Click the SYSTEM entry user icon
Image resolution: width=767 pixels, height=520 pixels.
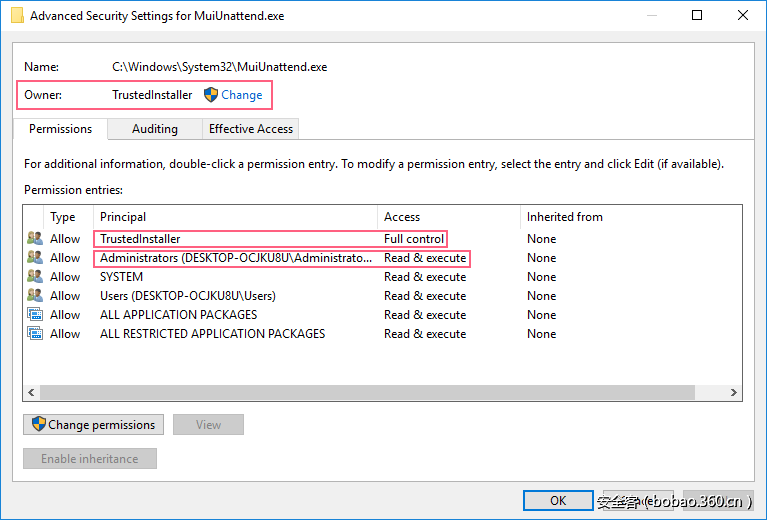click(35, 277)
